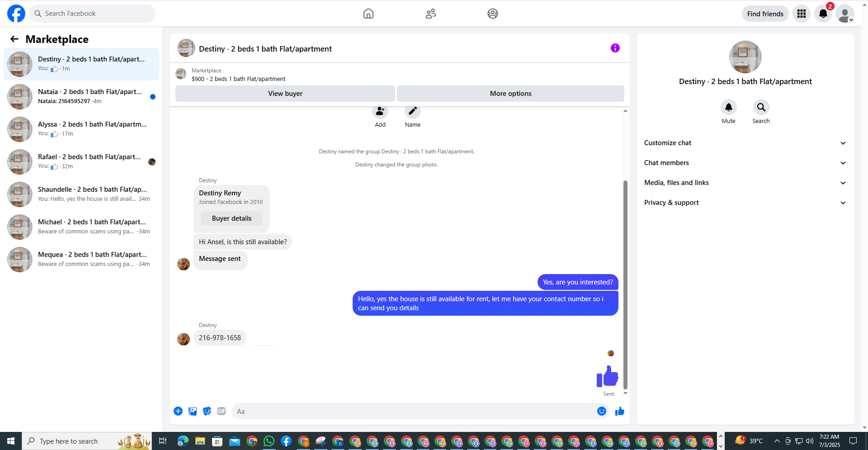
Task: Search in conversation with the magnifier icon
Action: (761, 107)
